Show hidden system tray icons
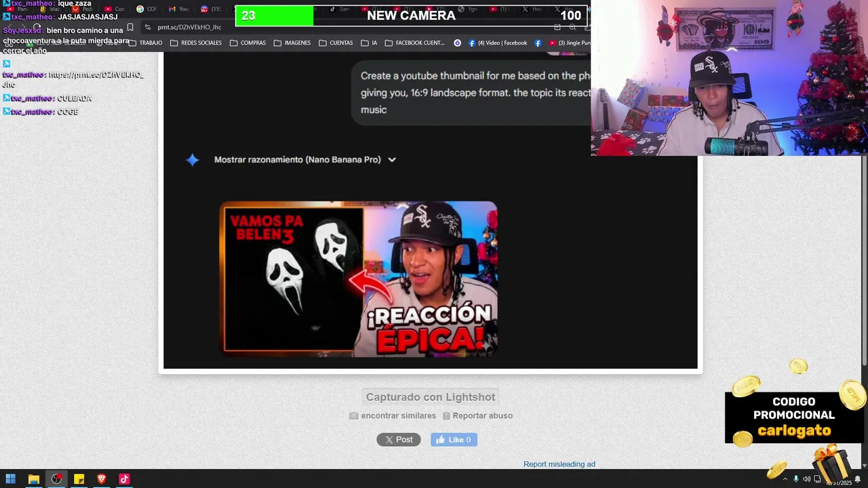The image size is (868, 488). coord(785,479)
